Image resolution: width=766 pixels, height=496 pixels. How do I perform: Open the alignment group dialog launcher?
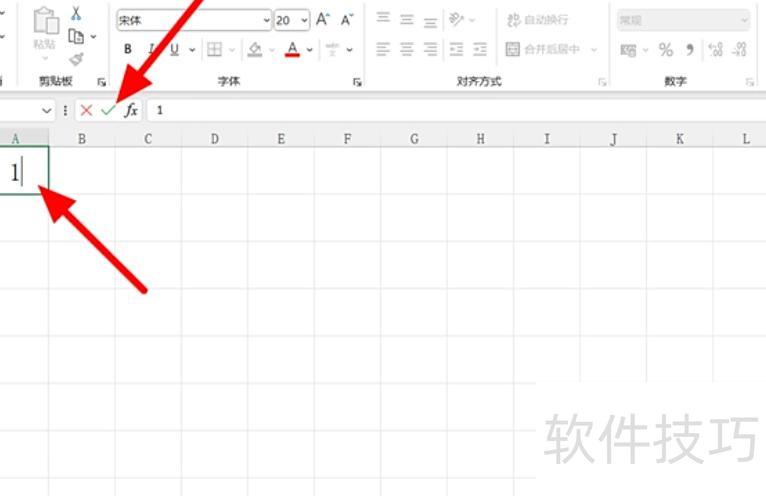602,82
